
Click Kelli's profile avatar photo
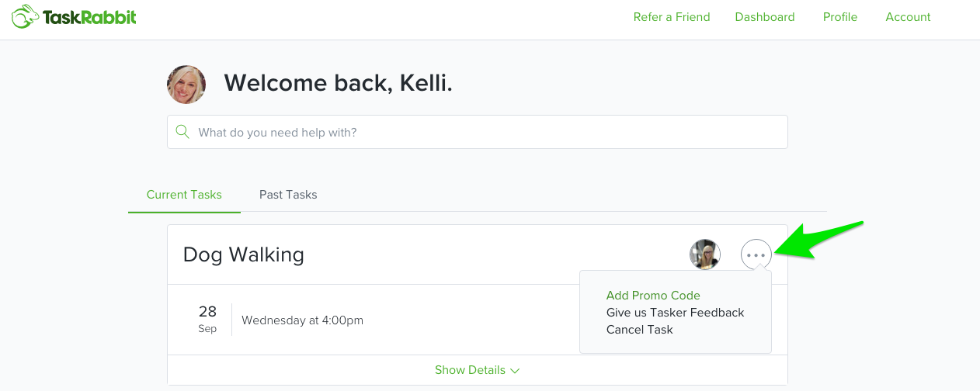[x=186, y=85]
